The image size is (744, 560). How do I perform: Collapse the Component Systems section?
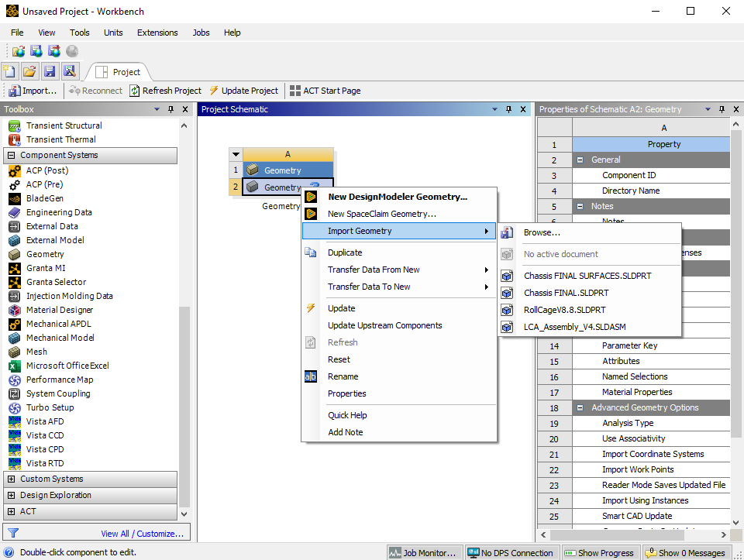tap(12, 155)
